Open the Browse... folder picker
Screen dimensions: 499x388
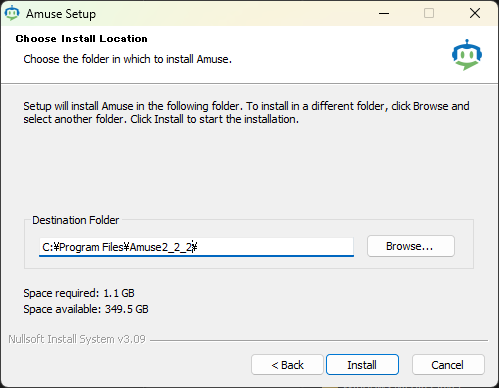(411, 246)
